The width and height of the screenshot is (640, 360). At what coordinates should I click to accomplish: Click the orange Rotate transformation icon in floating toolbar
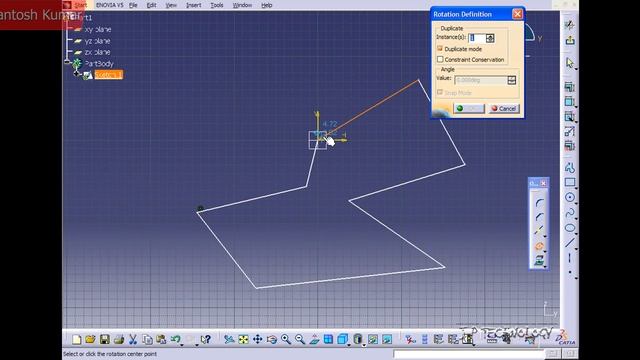click(x=539, y=246)
